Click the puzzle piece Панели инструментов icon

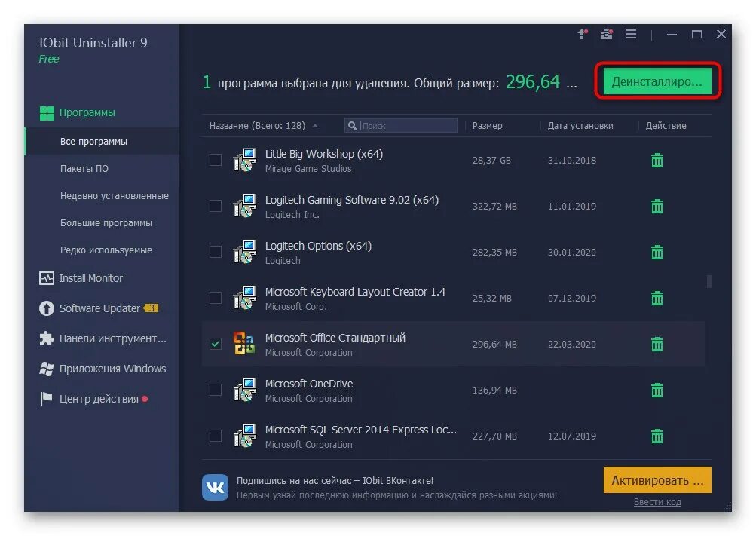[46, 338]
